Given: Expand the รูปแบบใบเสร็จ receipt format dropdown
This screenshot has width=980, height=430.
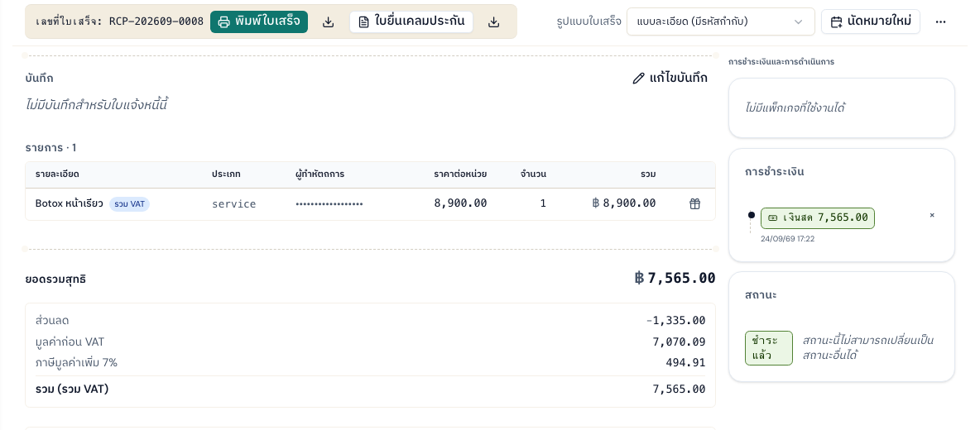Looking at the screenshot, I should [x=721, y=21].
